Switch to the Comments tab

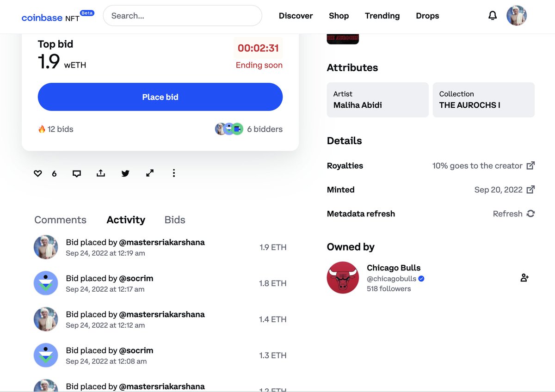click(x=60, y=220)
